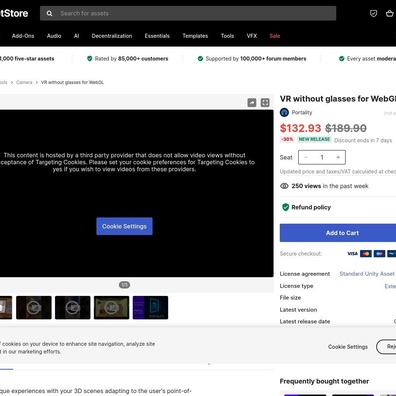Screen dimensions: 396x396
Task: Open the shield privacy icon in header
Action: pos(373,14)
